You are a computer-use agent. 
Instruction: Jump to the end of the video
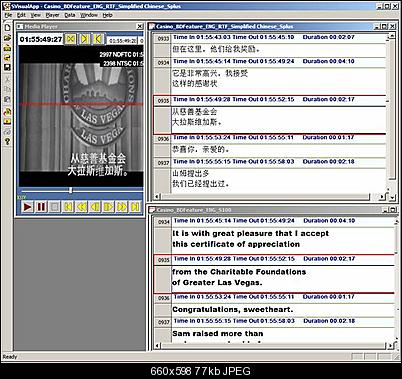[x=135, y=207]
